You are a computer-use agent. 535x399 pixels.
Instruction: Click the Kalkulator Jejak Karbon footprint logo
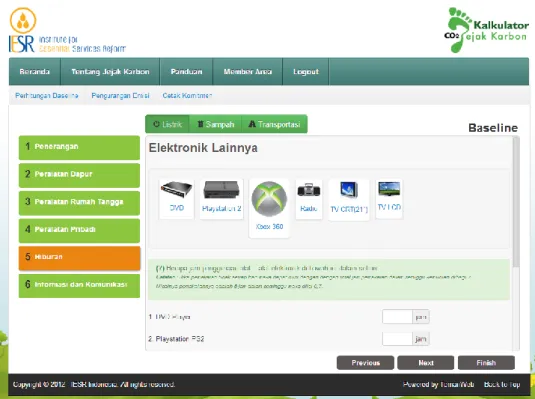point(486,30)
